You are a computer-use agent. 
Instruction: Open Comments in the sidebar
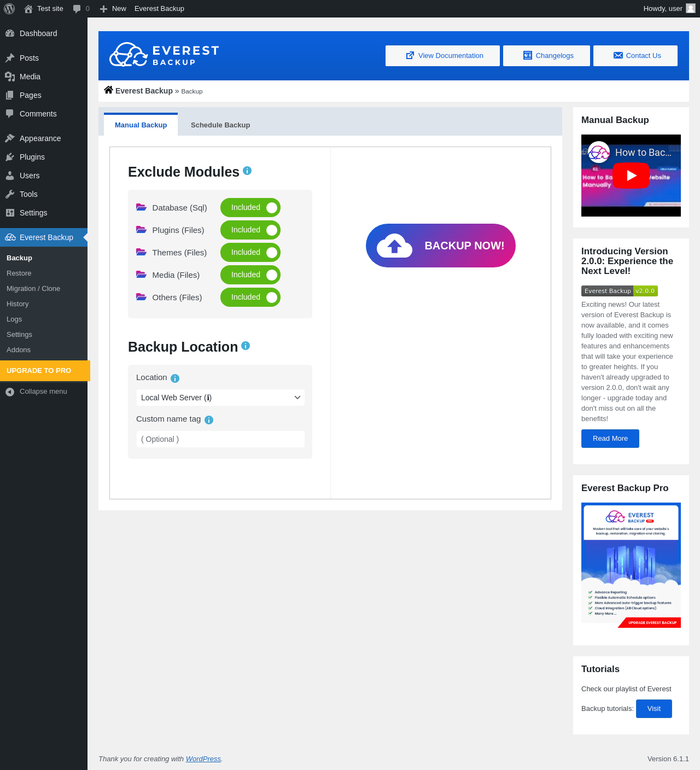(44, 114)
